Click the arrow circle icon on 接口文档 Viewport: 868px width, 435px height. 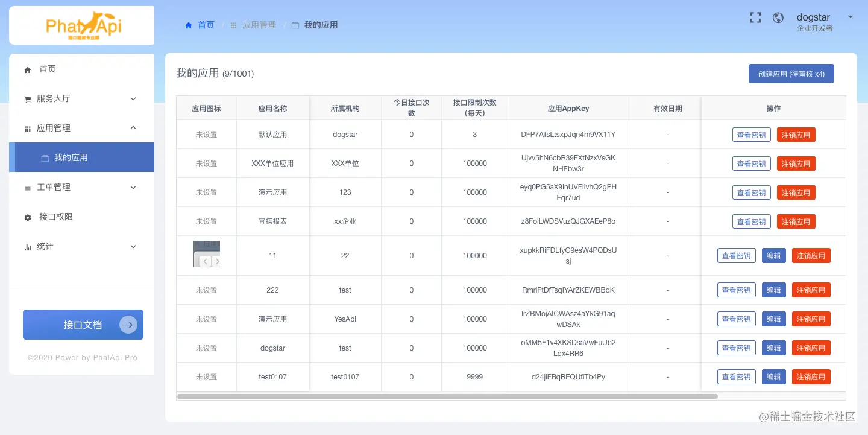(128, 325)
